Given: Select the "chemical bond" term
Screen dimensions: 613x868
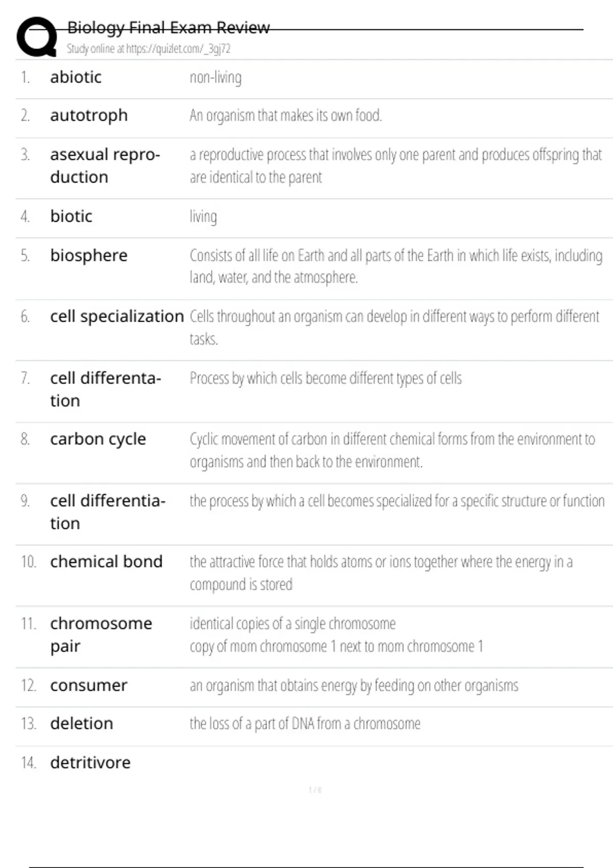Looking at the screenshot, I should coord(106,562).
